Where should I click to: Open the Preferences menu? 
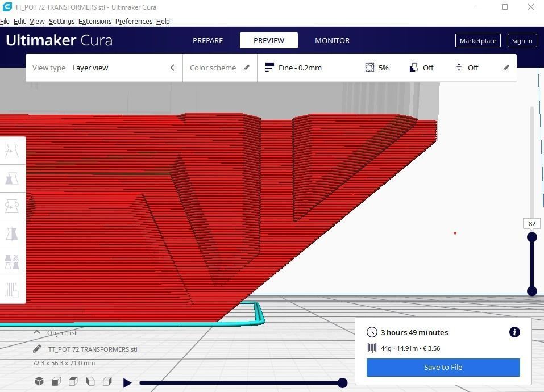134,22
